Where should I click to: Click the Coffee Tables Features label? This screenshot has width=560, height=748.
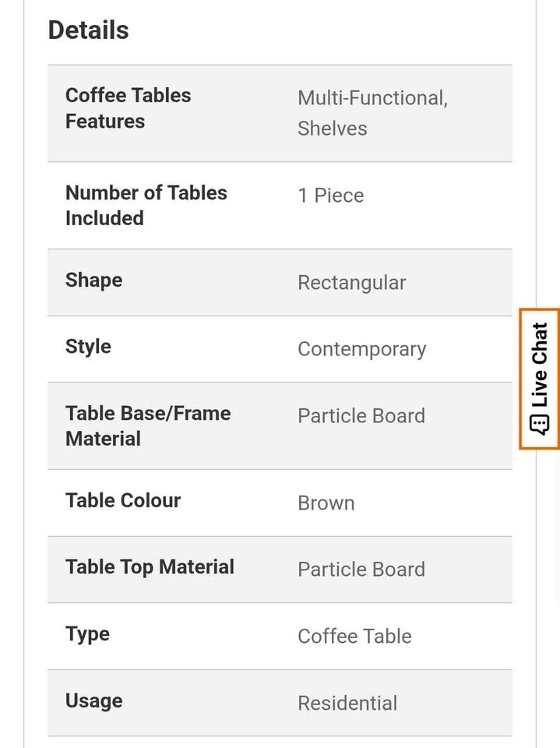pyautogui.click(x=128, y=108)
